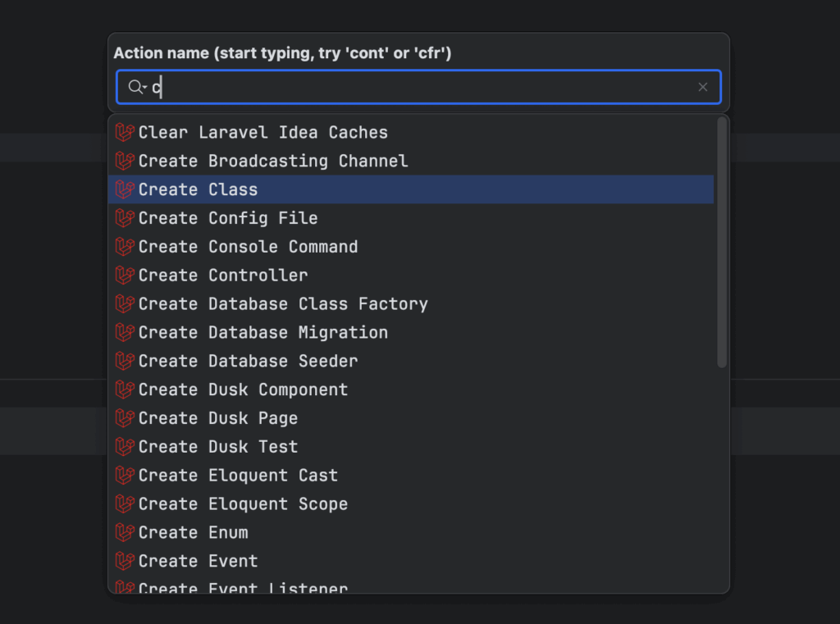The height and width of the screenshot is (624, 840).
Task: Select 'Create Eloquent Cast' action
Action: [x=411, y=475]
